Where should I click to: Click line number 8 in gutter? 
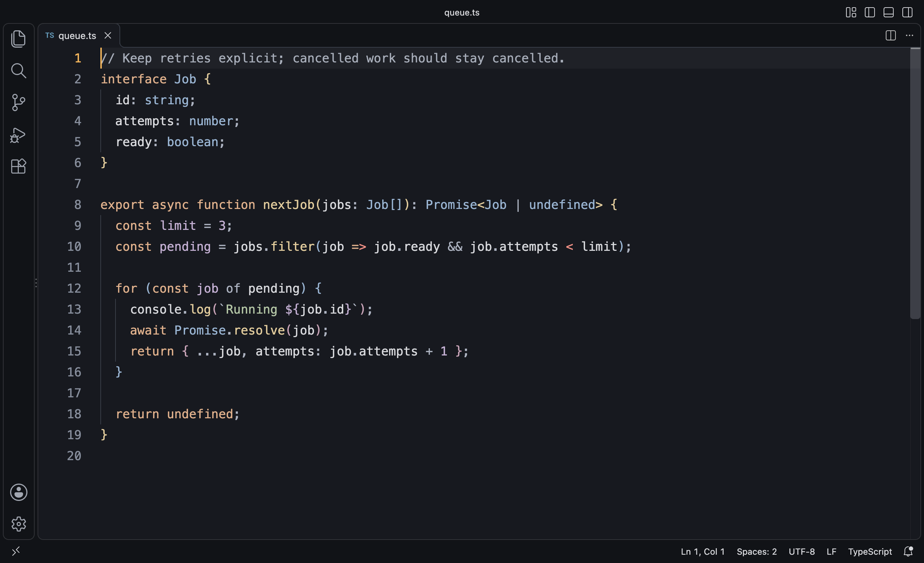point(78,205)
